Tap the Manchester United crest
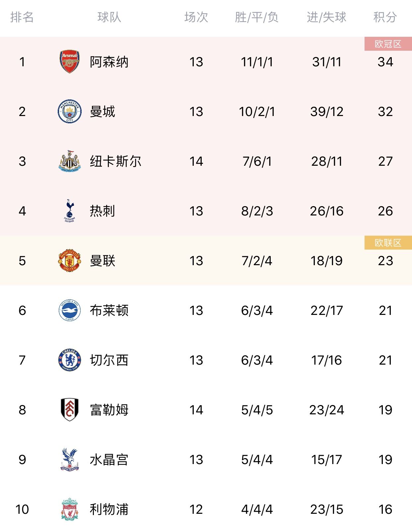Image resolution: width=412 pixels, height=532 pixels. point(70,261)
